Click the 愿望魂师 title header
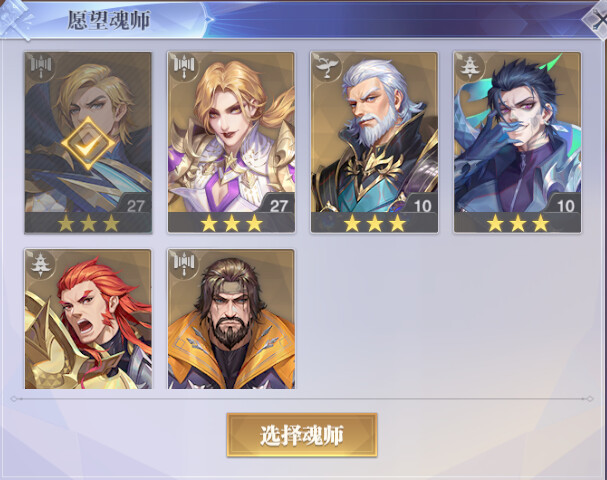 (x=109, y=20)
